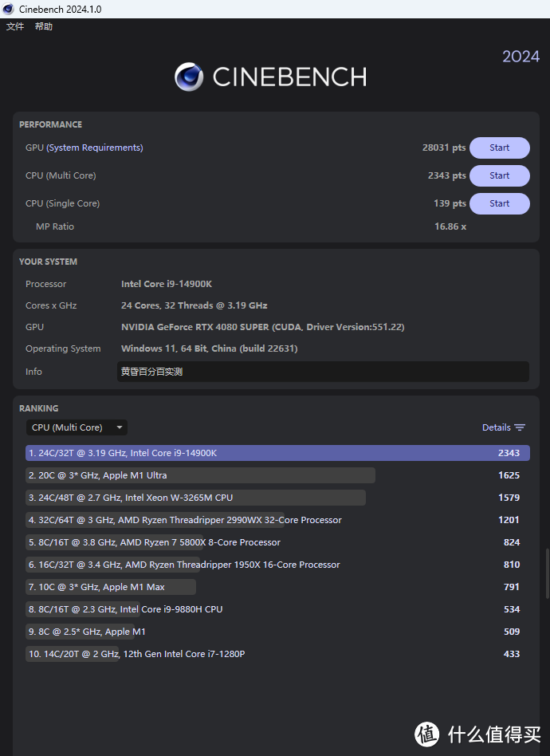
Task: Click the vertical scrollbar thumb
Action: (547, 573)
